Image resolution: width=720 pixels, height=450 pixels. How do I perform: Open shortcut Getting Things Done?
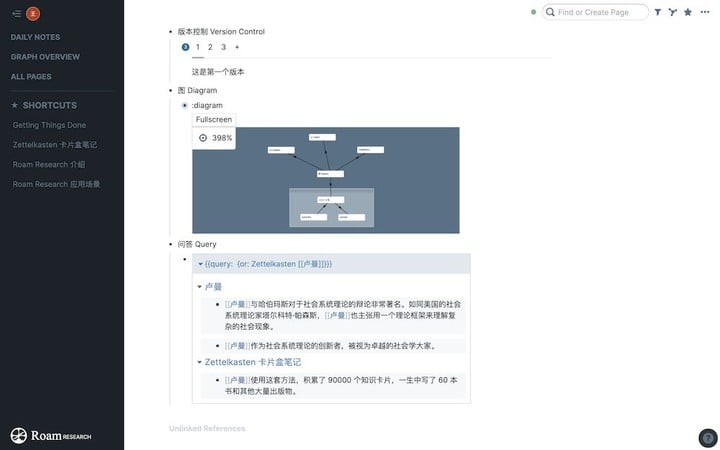49,125
